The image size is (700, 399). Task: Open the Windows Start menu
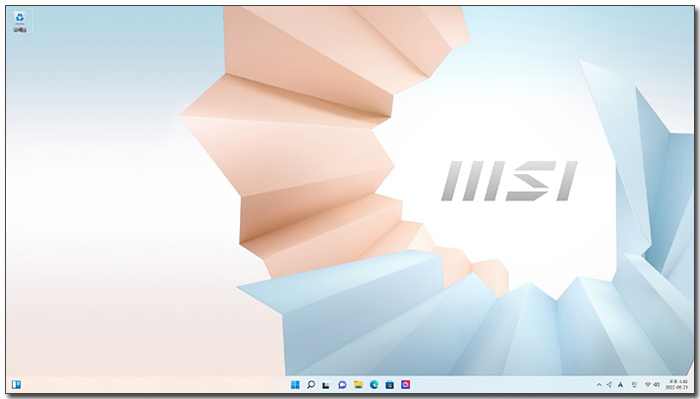tap(295, 385)
